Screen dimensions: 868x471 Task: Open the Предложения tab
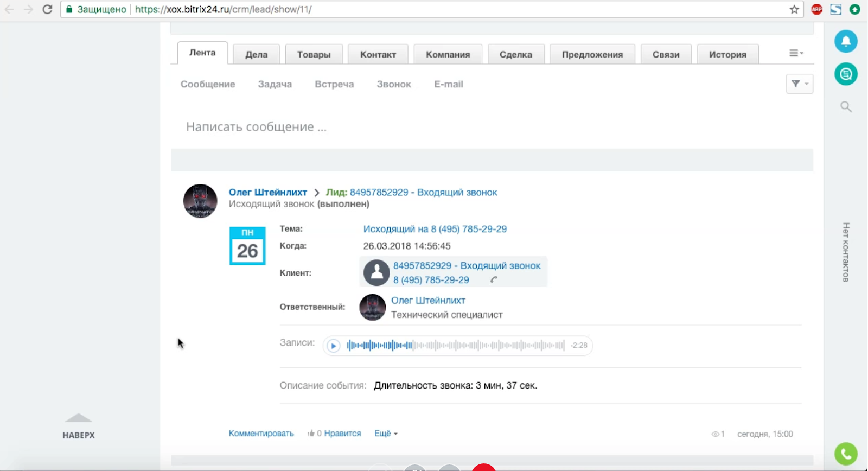[592, 54]
